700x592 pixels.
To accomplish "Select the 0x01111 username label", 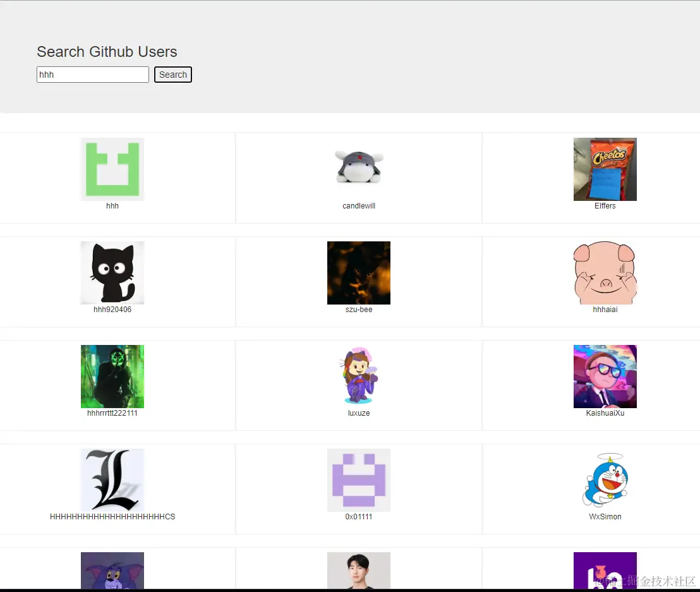I will coord(359,517).
